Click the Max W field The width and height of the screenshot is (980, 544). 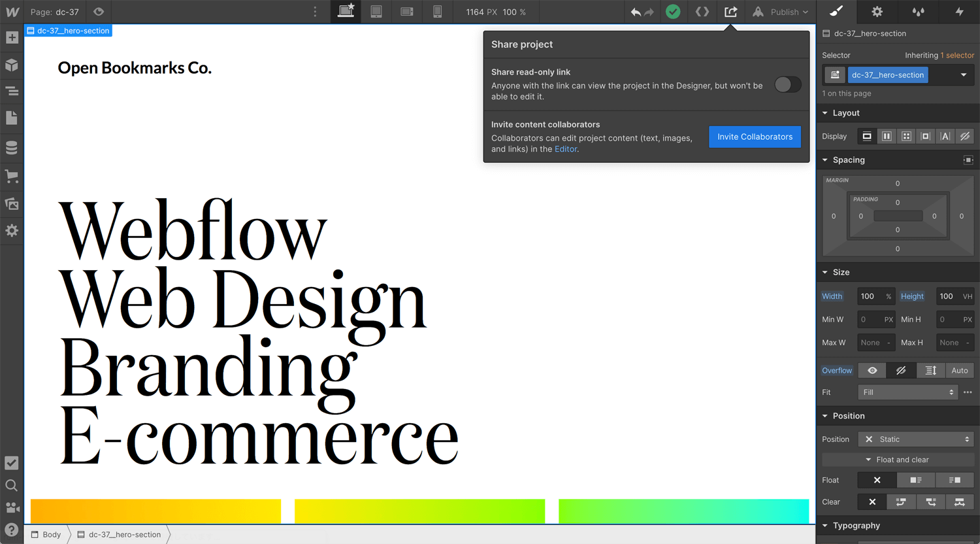point(876,343)
